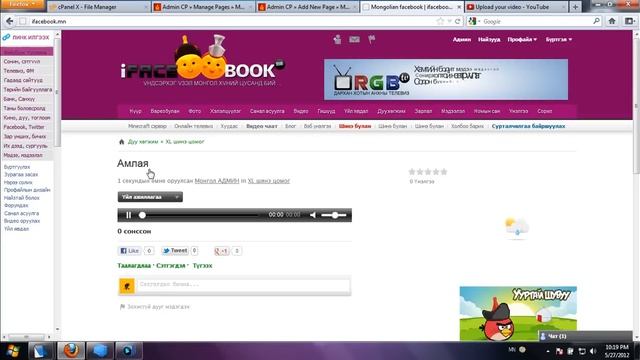
Task: Open the Видео menu item
Action: (x=301, y=111)
